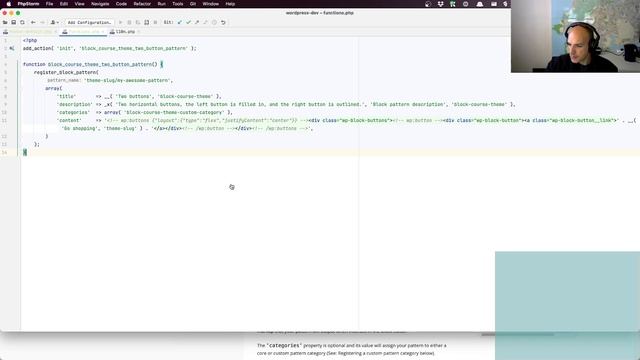
Task: Open the Tools menu
Action: click(178, 4)
